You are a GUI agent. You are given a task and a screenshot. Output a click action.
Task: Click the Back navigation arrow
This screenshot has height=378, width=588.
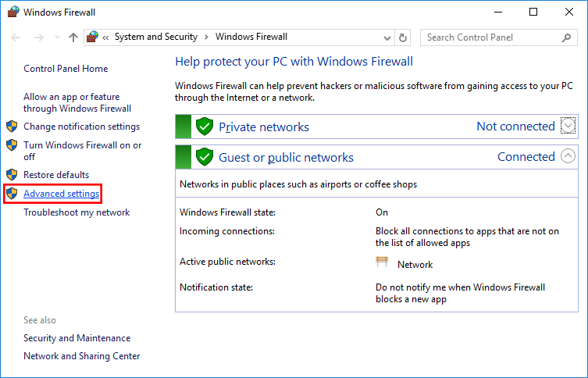click(16, 37)
